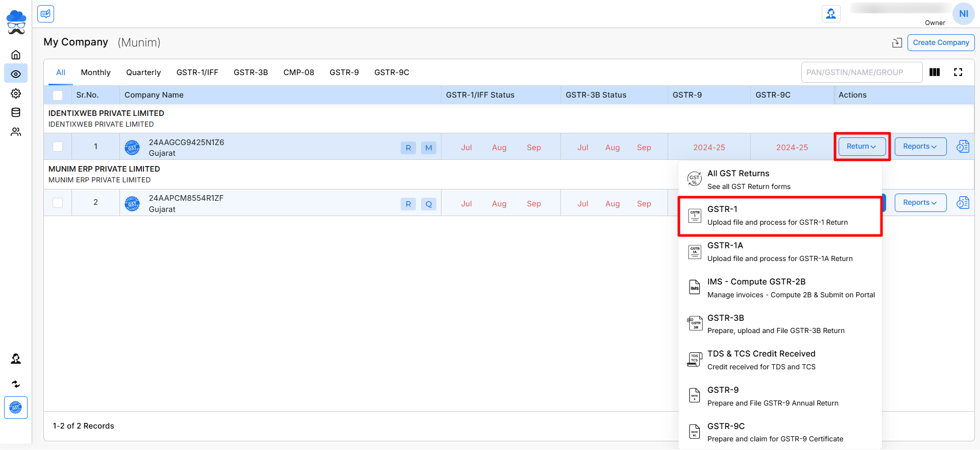The width and height of the screenshot is (980, 450).
Task: Open Reports dropdown in MUNIM ERP row
Action: (x=921, y=203)
